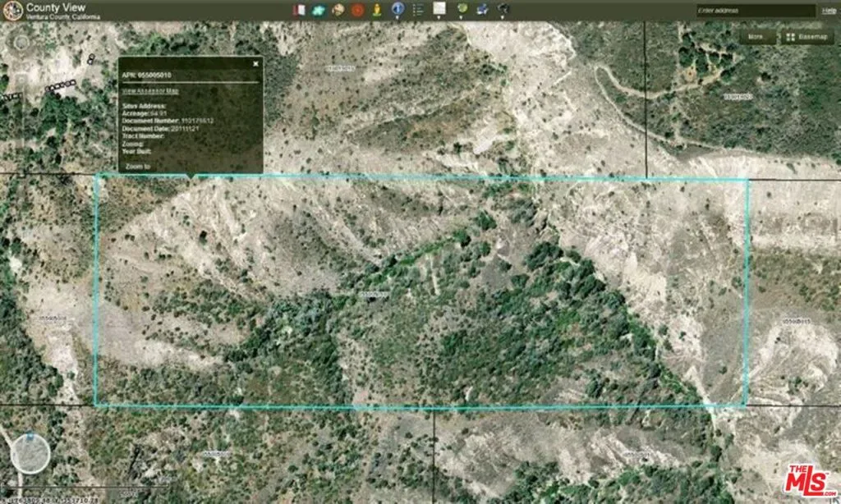Click the Ventura County seal logo
This screenshot has height=504, width=841.
coord(11,11)
